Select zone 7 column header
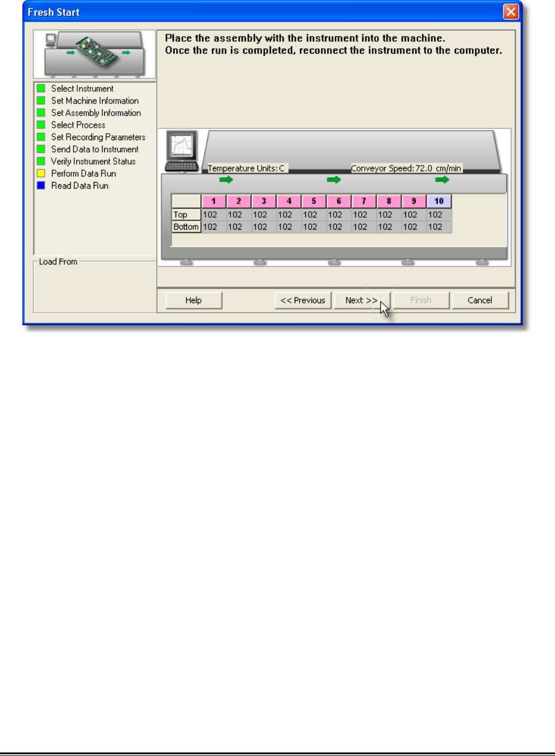Screen dimensions: 555x756 point(364,201)
